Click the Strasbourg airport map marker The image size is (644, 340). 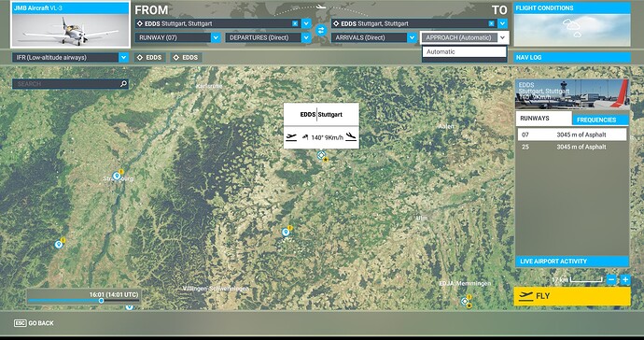pos(117,176)
